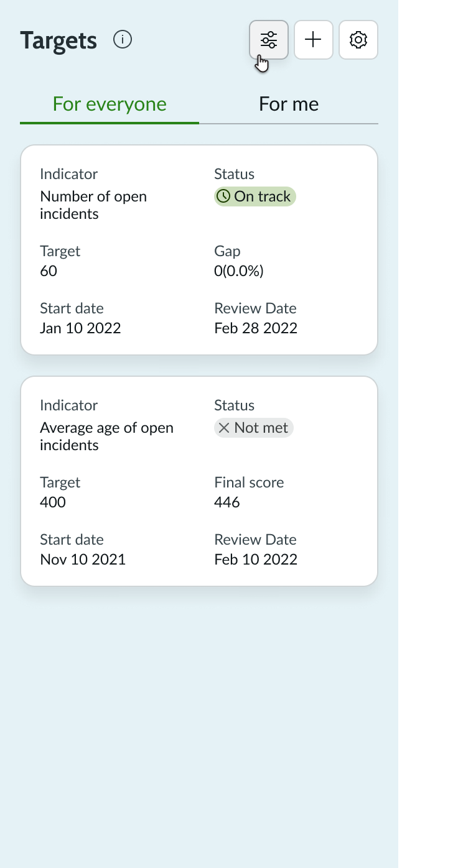
Task: Click the Final score value 446
Action: click(227, 502)
